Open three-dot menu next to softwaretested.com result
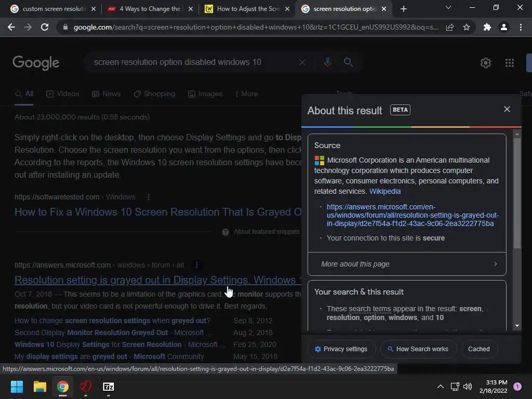532x399 pixels. (148, 197)
